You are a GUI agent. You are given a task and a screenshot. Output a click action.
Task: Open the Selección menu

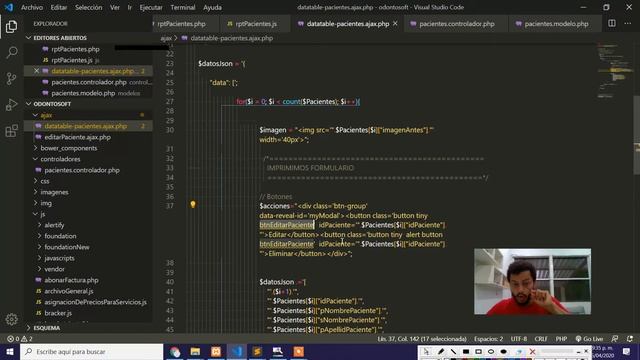click(89, 7)
